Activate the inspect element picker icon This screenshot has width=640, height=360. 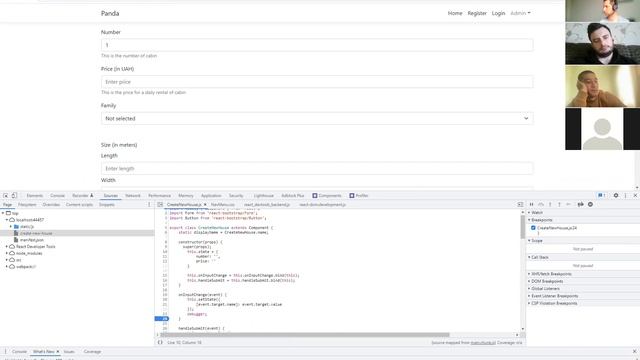(6, 196)
